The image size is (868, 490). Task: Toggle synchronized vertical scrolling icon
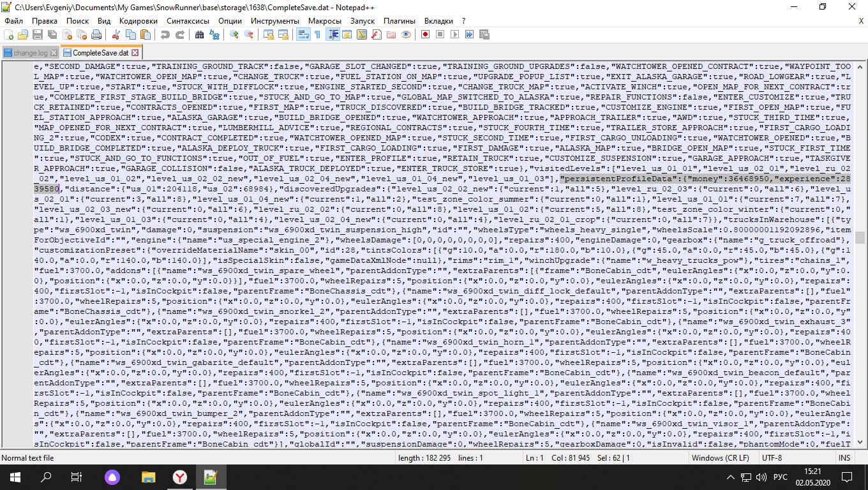coord(269,34)
